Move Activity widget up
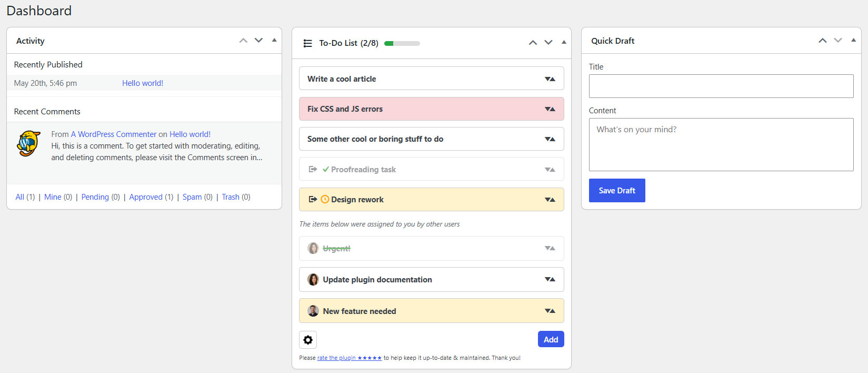This screenshot has width=868, height=373. [x=243, y=41]
